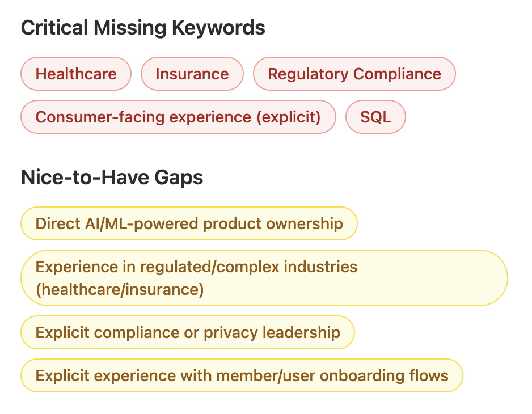Viewport: 532px width, 414px height.
Task: Click the word Compliance in red tag
Action: 398,74
